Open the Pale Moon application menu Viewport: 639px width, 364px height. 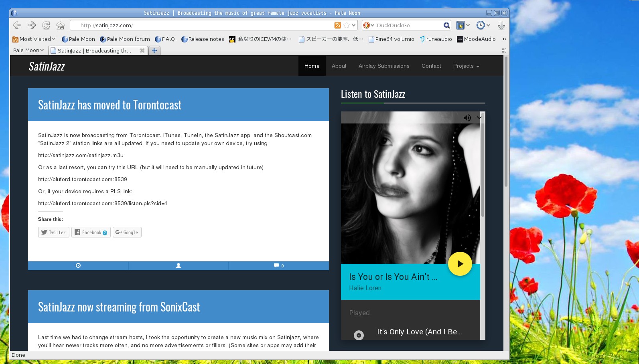tap(28, 51)
